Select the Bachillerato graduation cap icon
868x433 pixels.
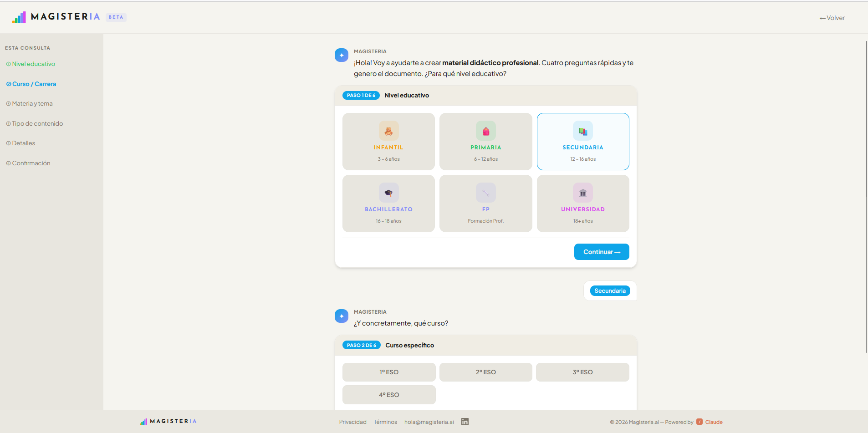point(388,193)
